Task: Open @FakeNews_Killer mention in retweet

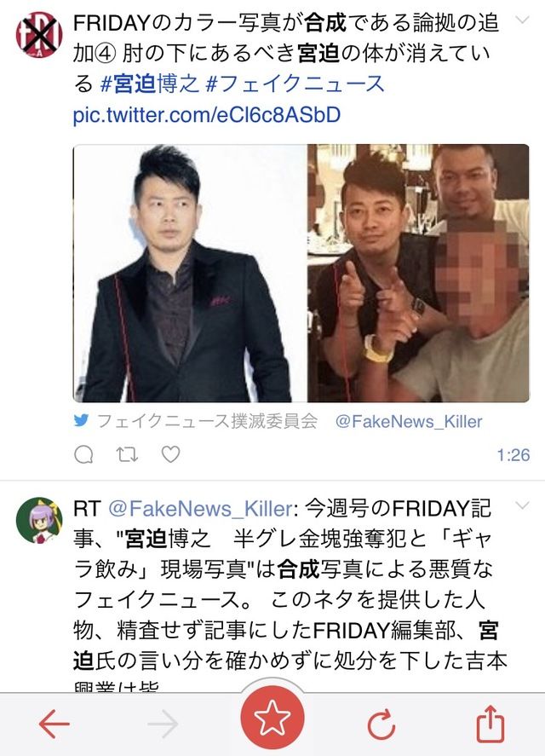Action: click(x=200, y=509)
